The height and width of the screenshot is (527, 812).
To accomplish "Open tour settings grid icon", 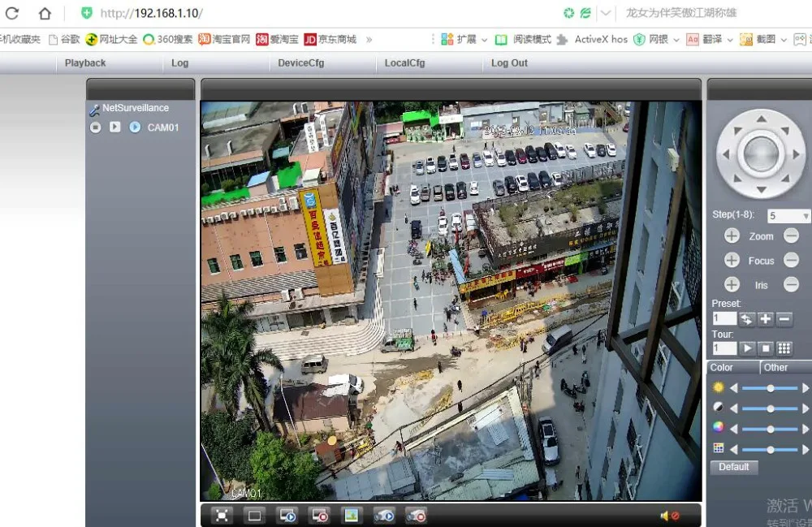I will pos(784,348).
